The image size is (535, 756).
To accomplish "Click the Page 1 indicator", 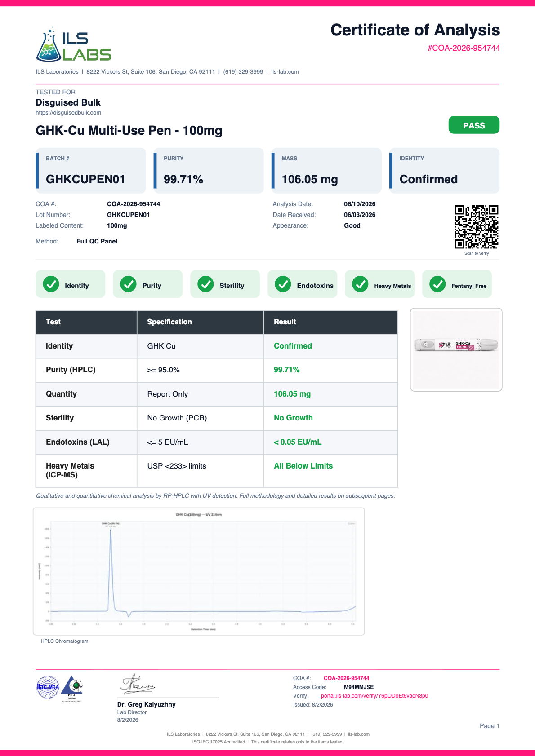I will [490, 726].
